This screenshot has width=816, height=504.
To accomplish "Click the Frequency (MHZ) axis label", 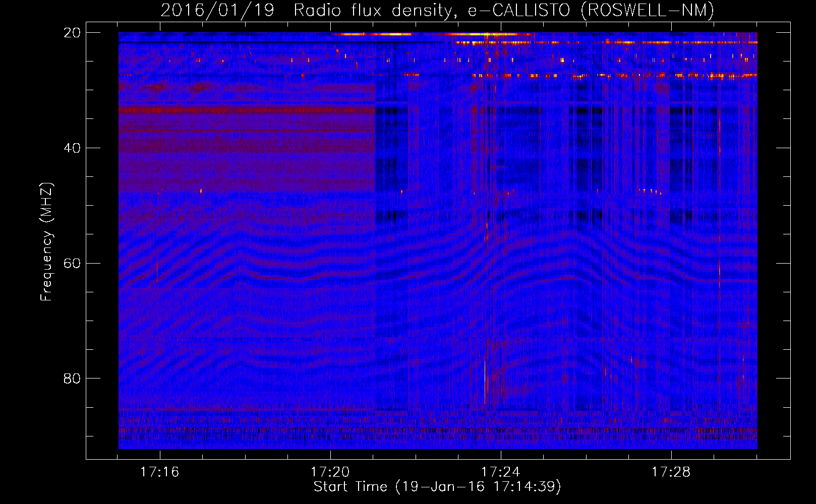I will pyautogui.click(x=46, y=242).
